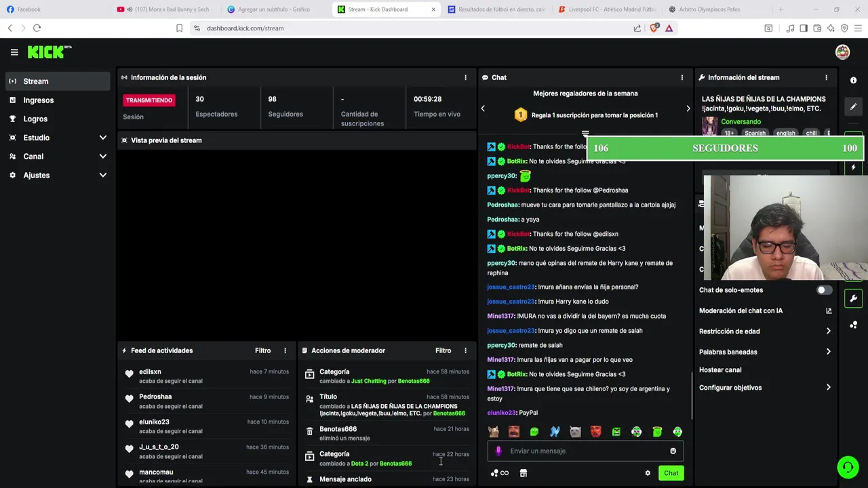Open the Acciones de moderador Filtro
Image resolution: width=868 pixels, height=488 pixels.
[x=443, y=350]
